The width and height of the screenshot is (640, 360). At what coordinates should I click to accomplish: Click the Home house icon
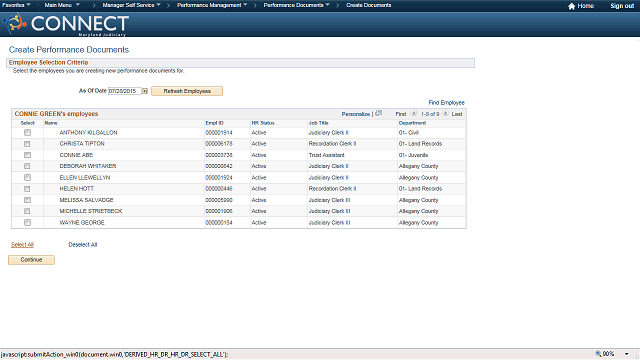pyautogui.click(x=571, y=6)
